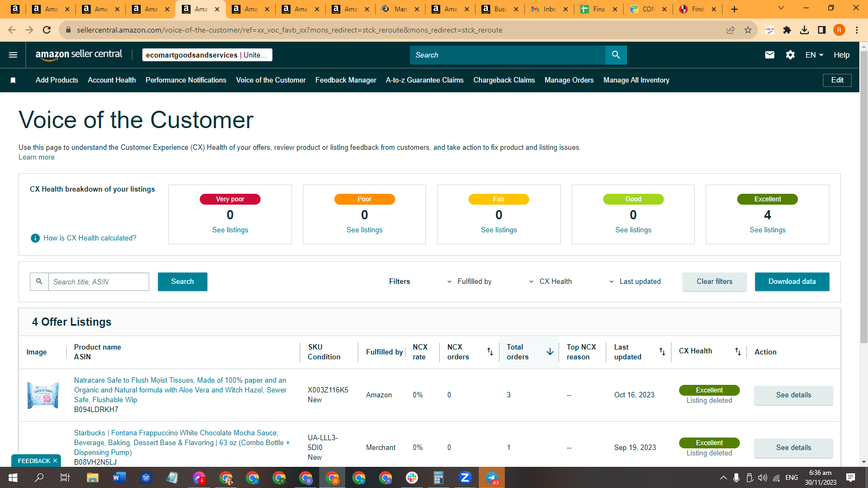Open Chargeback Claims page
The height and width of the screenshot is (488, 868).
click(x=504, y=80)
